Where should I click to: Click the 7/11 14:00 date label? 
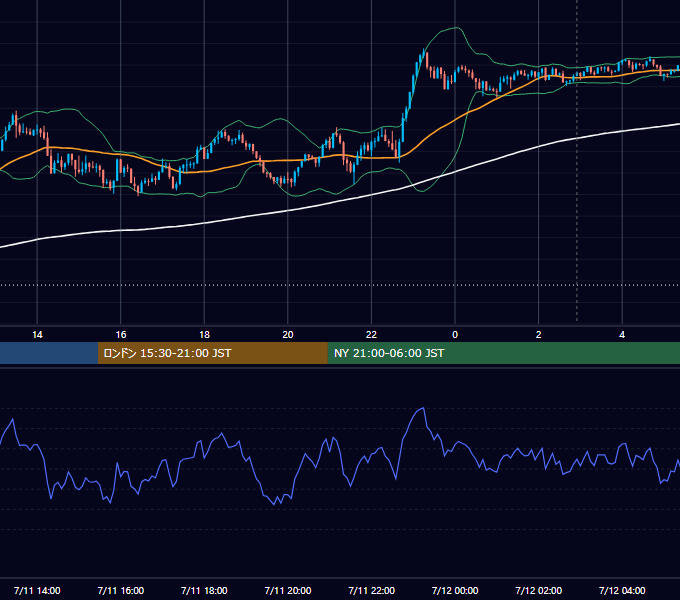pos(37,590)
